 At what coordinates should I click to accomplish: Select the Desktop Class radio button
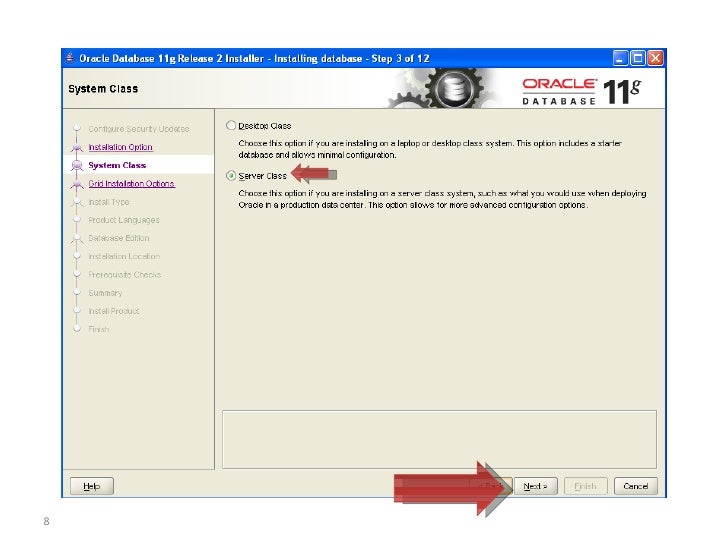click(231, 125)
